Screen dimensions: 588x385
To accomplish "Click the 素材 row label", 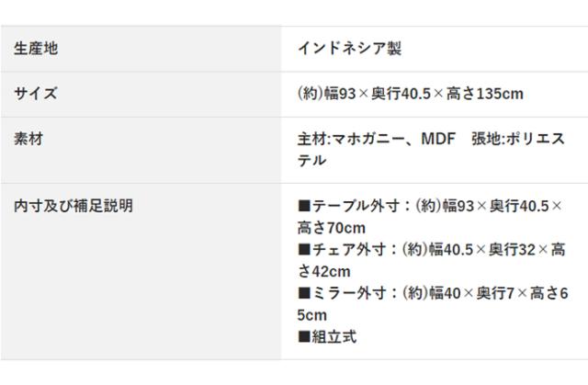I will pyautogui.click(x=28, y=139).
